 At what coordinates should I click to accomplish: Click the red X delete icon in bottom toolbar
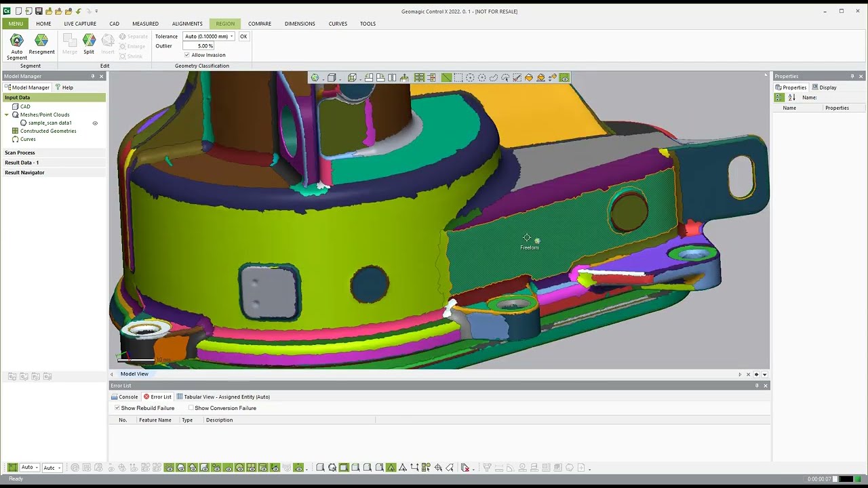465,468
